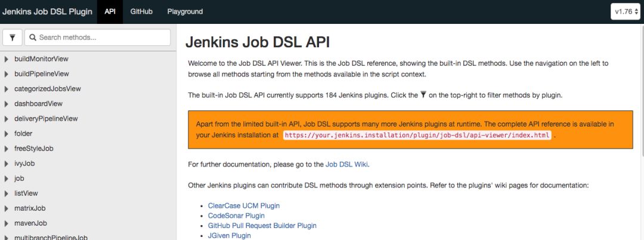
Task: Open the GitHub tab
Action: tap(141, 11)
